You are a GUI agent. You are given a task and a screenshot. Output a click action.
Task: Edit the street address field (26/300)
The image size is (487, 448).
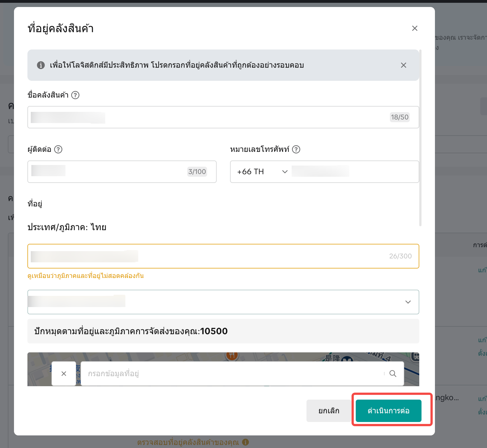point(223,256)
